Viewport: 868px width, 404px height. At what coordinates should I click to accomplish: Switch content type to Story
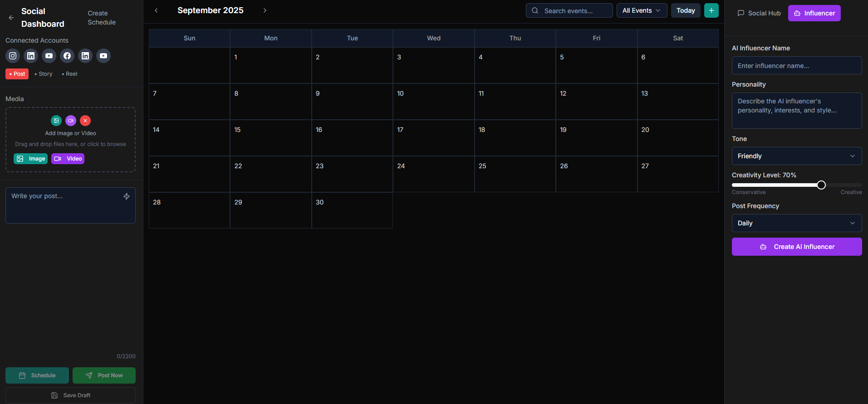pyautogui.click(x=44, y=74)
